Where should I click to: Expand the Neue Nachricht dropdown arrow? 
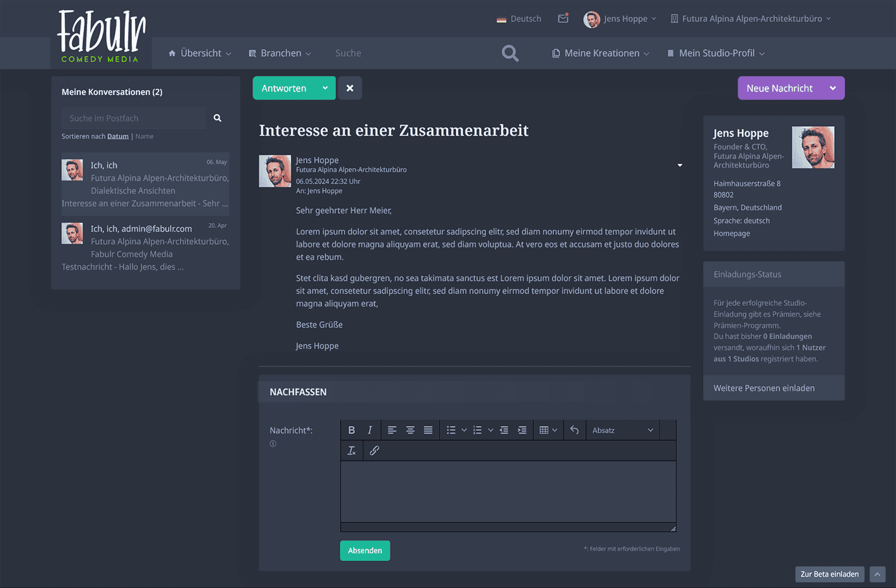(x=832, y=88)
